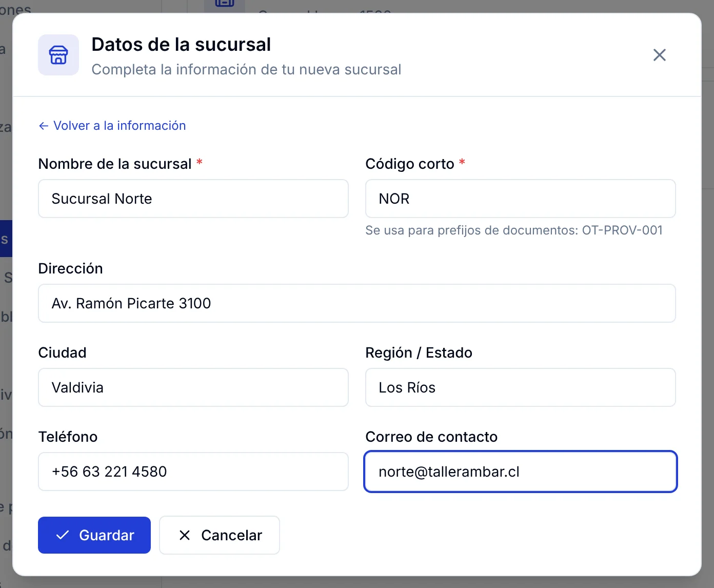Save the branch with Guardar
714x588 pixels.
(94, 535)
